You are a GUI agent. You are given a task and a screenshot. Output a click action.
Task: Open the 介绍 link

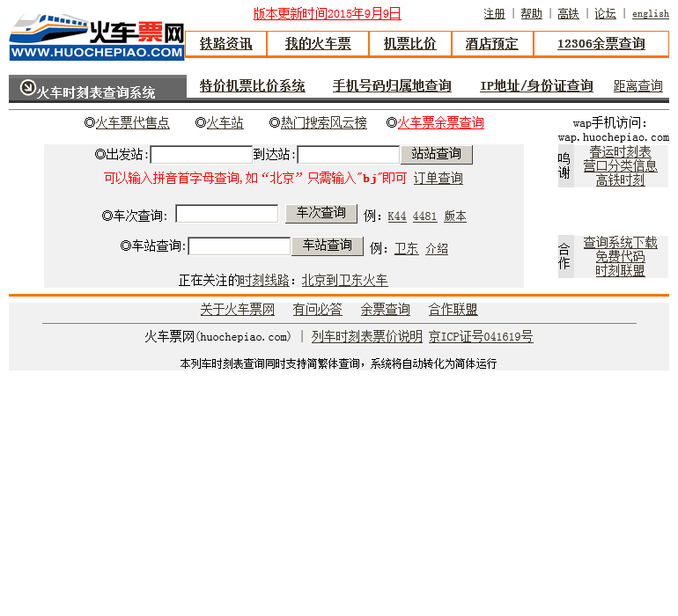pyautogui.click(x=437, y=248)
